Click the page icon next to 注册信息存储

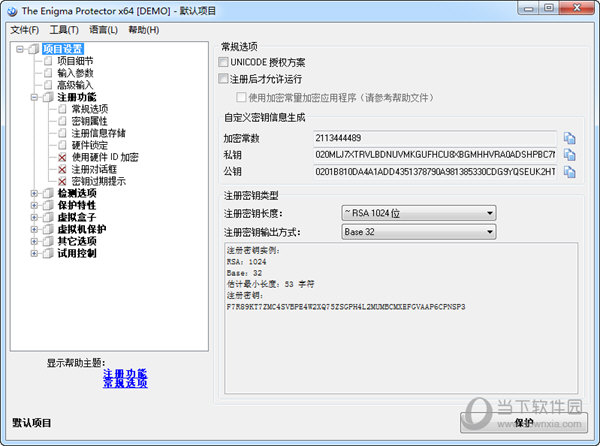click(62, 133)
